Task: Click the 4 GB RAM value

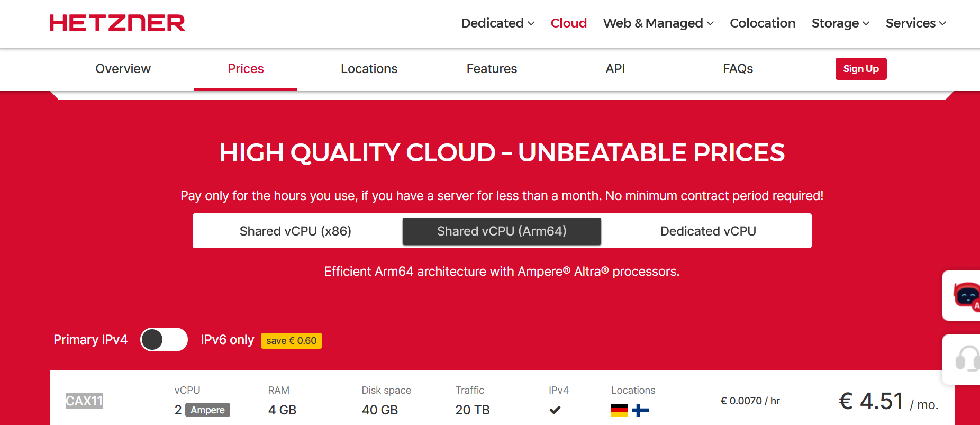Action: pos(282,410)
